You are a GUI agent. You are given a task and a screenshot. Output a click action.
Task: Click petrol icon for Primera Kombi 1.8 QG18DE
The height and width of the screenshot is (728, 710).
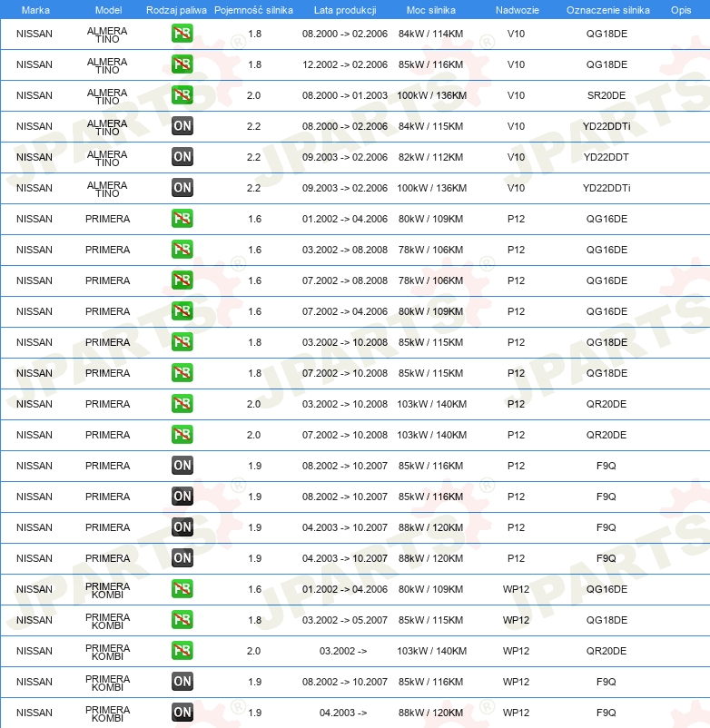click(182, 620)
